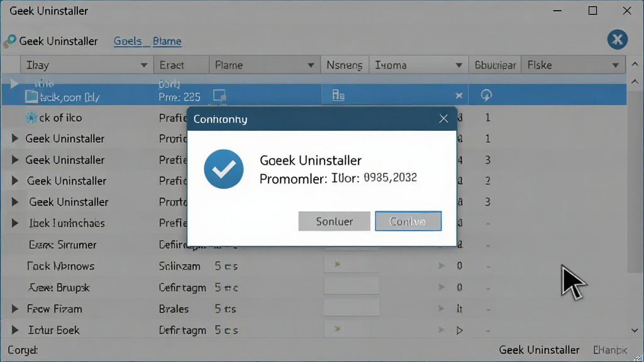This screenshot has width=644, height=362.
Task: Click the Corget status bar label
Action: [x=23, y=350]
